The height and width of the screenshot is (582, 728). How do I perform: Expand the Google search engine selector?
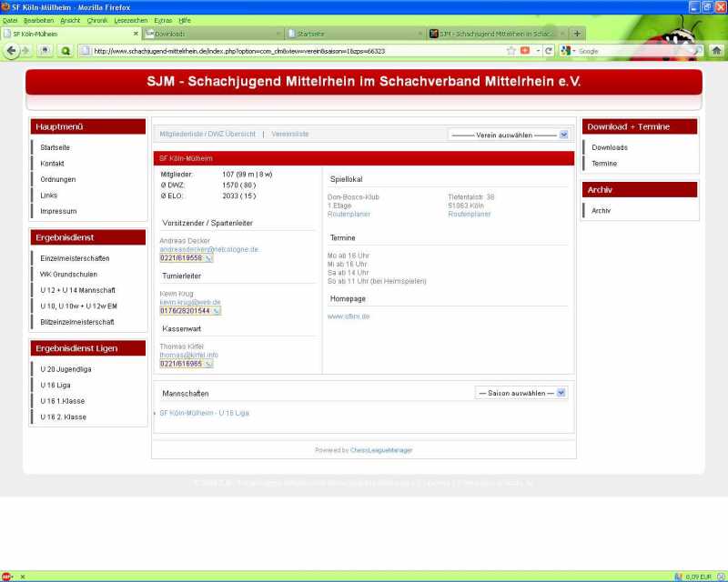pos(568,51)
